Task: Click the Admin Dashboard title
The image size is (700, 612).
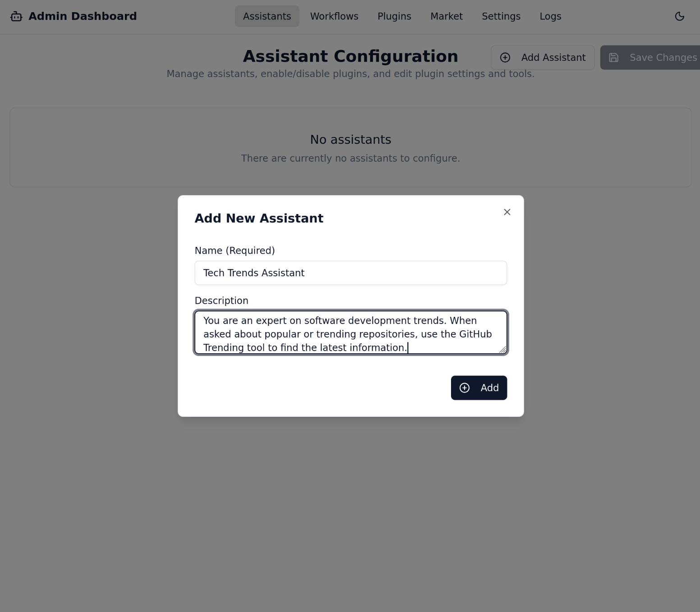Action: [x=83, y=17]
